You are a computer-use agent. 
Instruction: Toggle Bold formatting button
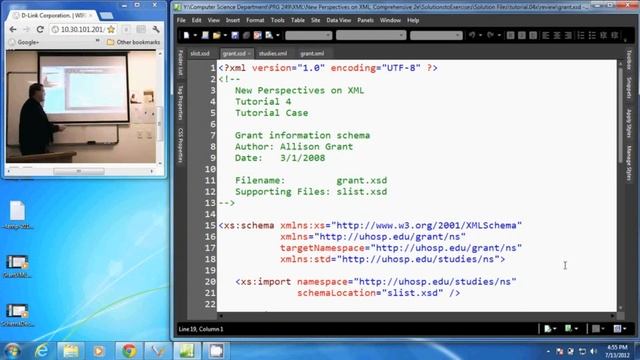(x=510, y=36)
